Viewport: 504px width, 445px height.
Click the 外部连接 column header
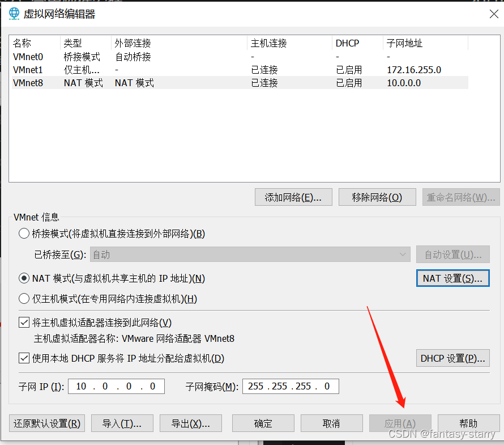pos(179,43)
